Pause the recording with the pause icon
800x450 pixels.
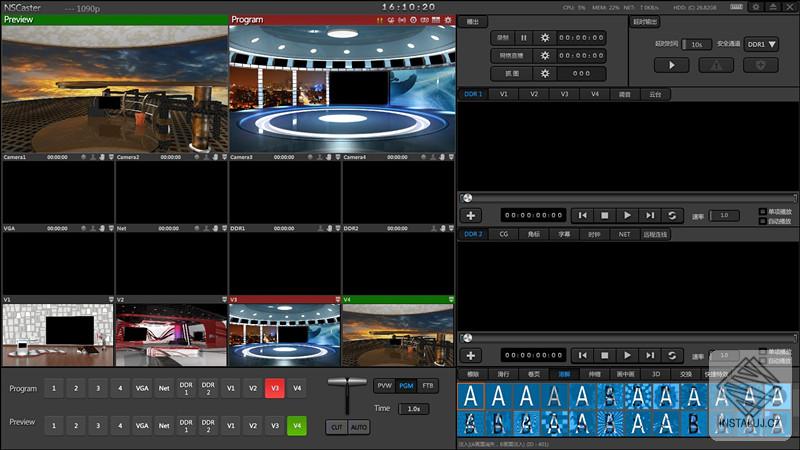(x=523, y=38)
